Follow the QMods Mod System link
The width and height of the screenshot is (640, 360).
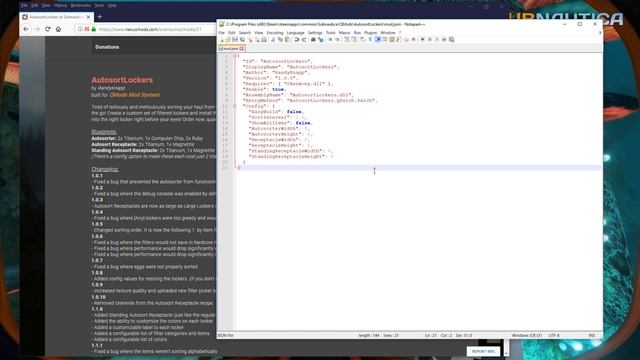click(135, 95)
